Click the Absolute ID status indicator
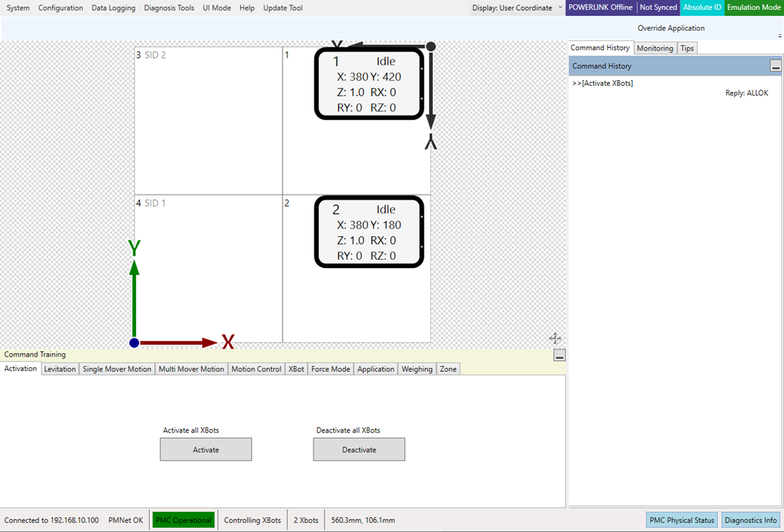 702,8
